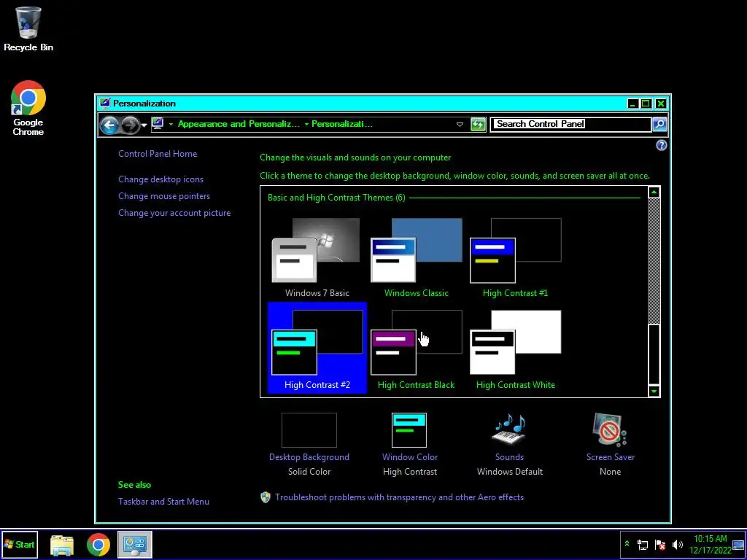Click the Personalization breadcrumb
Screen dimensions: 747x560
(341, 124)
